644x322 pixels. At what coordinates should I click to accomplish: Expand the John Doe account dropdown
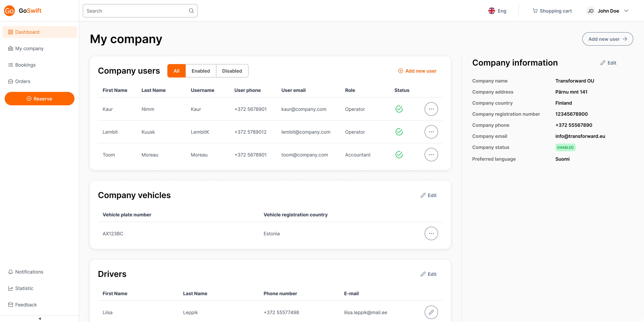pos(626,11)
